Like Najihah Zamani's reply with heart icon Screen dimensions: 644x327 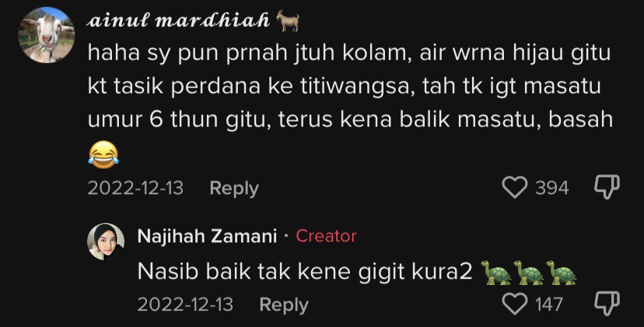point(515,304)
